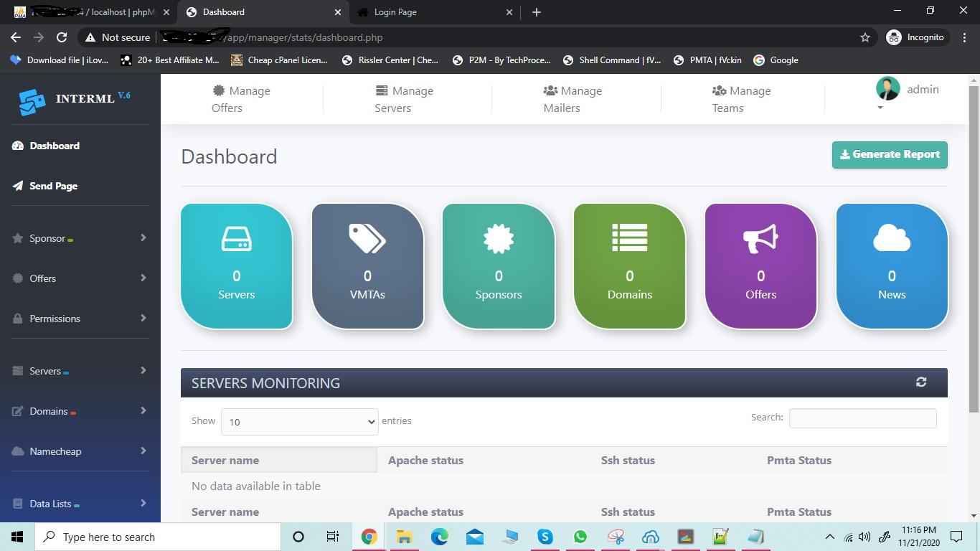Click the admin profile avatar
This screenshot has height=551, width=980.
(887, 88)
